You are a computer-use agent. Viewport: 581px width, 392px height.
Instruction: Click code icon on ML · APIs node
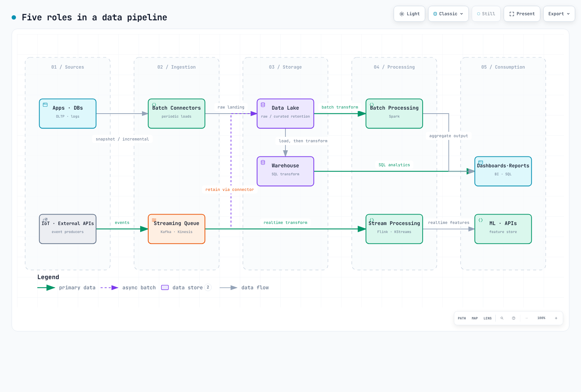pyautogui.click(x=481, y=220)
